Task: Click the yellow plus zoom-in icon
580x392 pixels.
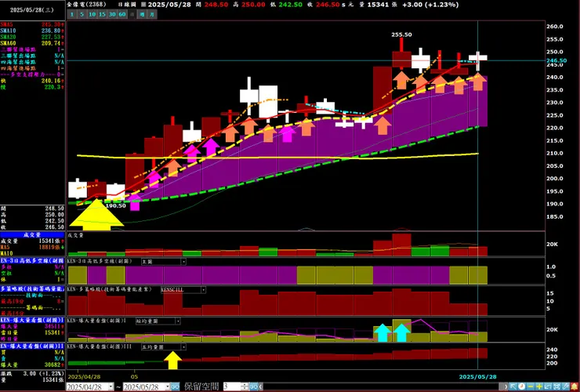Action: click(x=539, y=387)
